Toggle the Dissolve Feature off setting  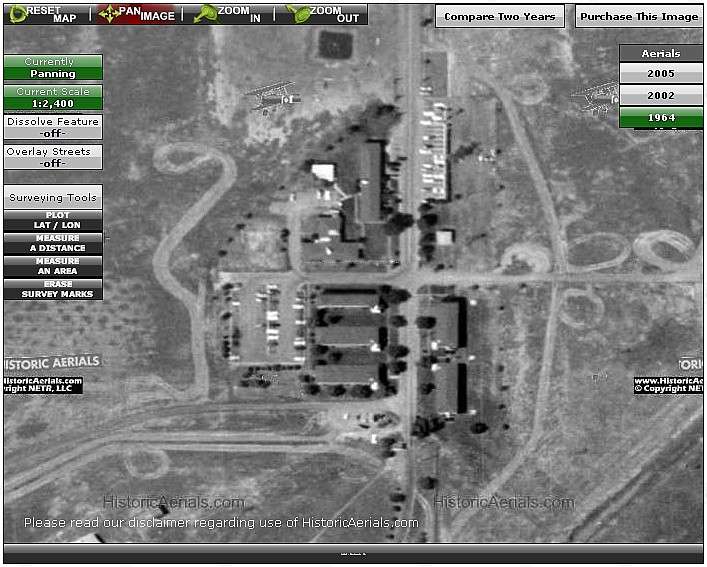click(x=53, y=127)
